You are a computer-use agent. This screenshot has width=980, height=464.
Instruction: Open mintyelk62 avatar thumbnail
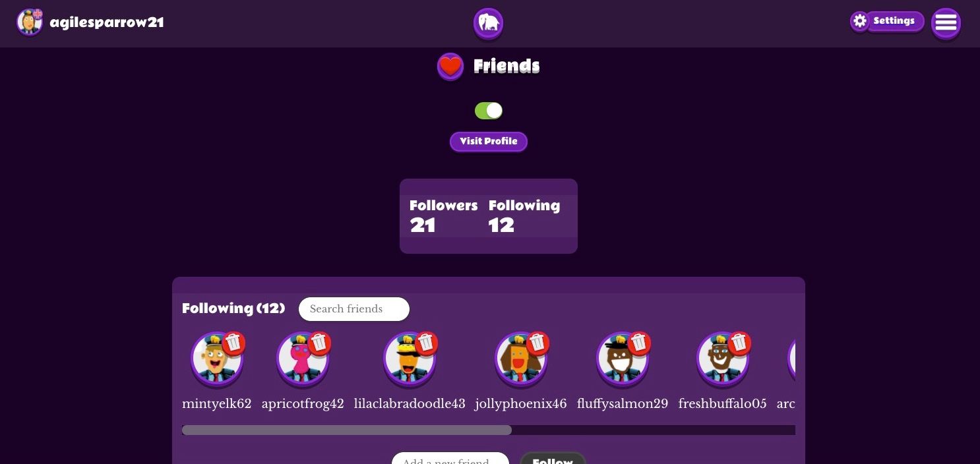point(217,359)
